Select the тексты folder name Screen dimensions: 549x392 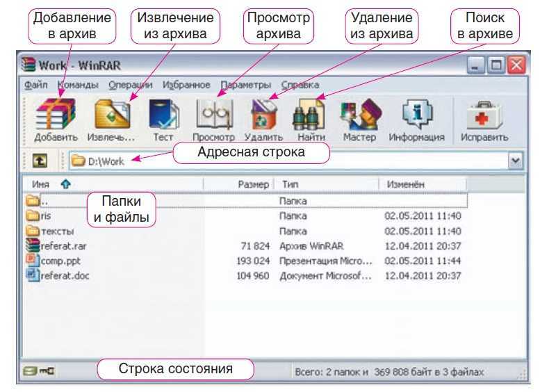(x=58, y=231)
